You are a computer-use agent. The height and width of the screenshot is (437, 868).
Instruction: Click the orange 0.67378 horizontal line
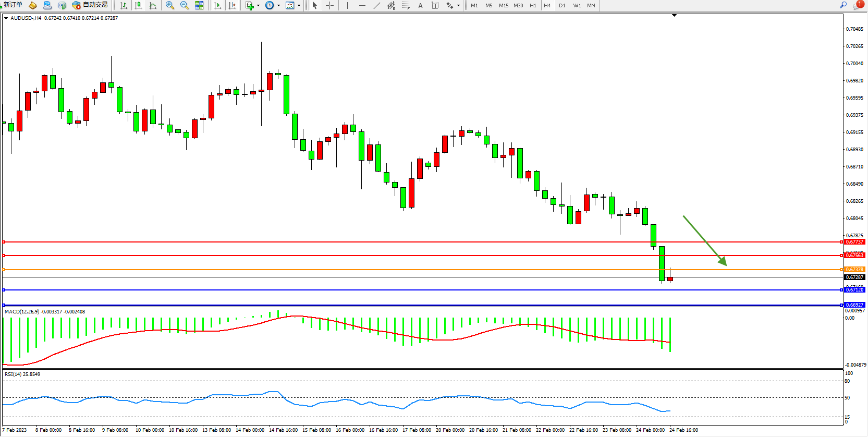tap(417, 270)
